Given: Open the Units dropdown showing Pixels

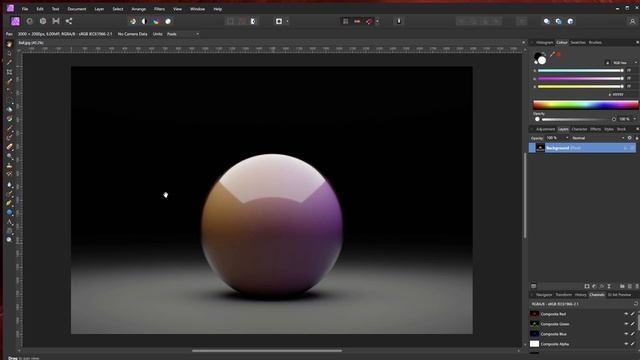Looking at the screenshot, I should pos(183,34).
